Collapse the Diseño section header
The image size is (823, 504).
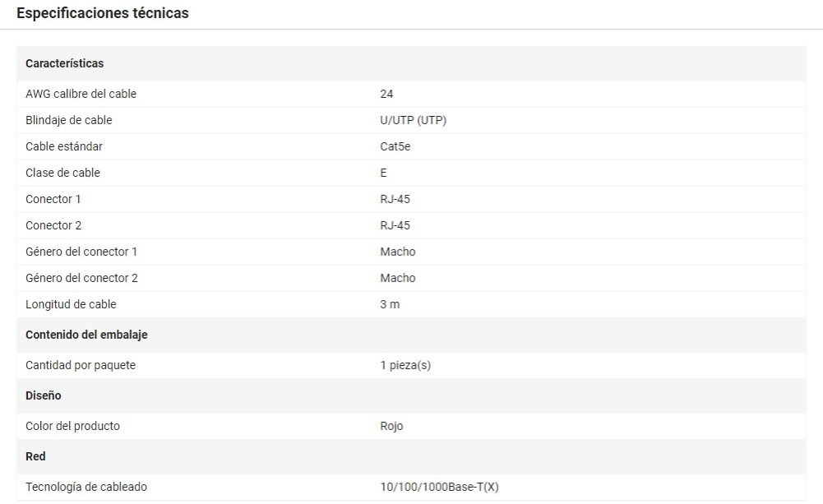coord(44,395)
